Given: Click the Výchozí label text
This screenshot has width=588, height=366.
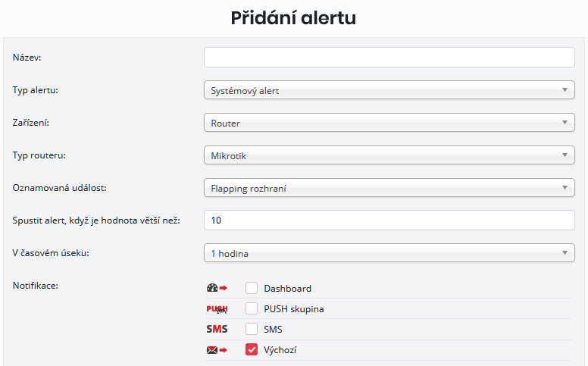Looking at the screenshot, I should [x=282, y=351].
